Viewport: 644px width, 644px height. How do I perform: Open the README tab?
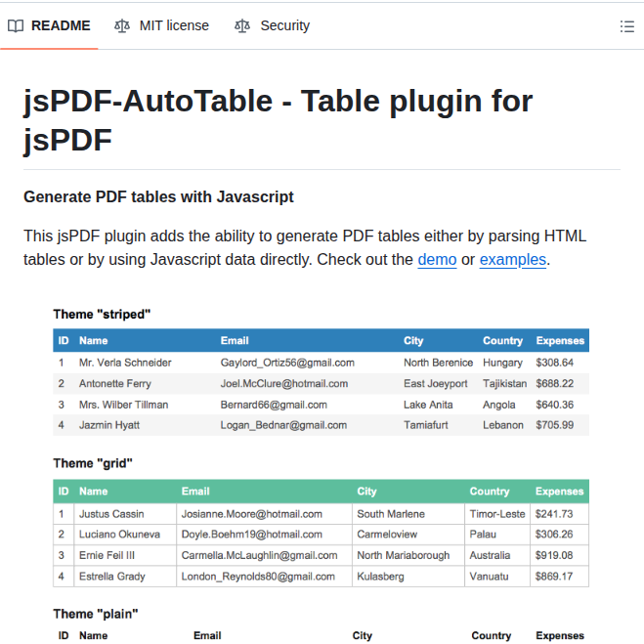[x=49, y=25]
